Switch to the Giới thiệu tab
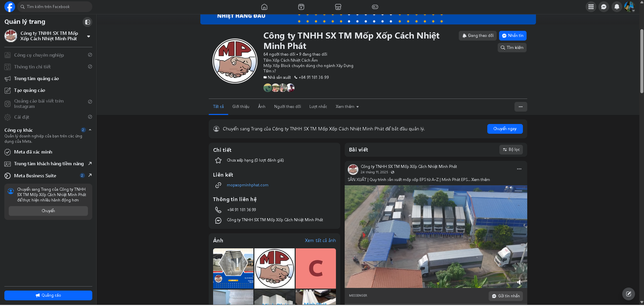The width and height of the screenshot is (644, 306). (241, 107)
